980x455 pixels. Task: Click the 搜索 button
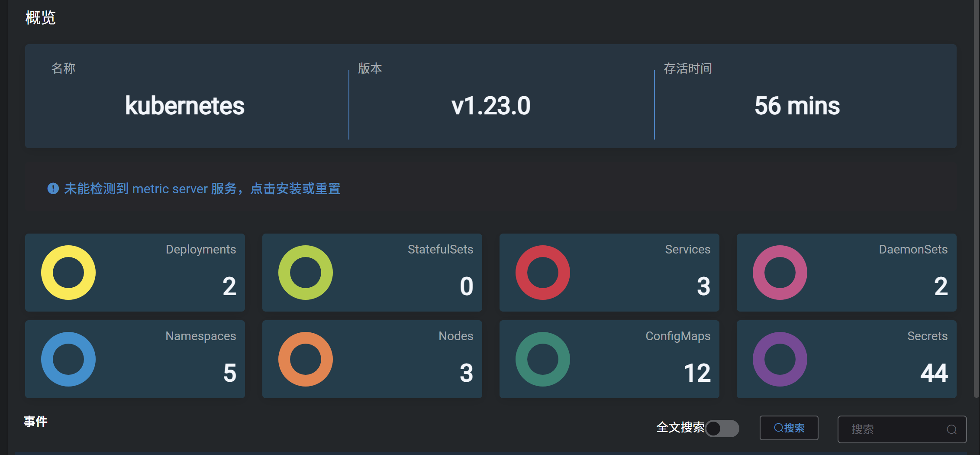[x=789, y=428]
